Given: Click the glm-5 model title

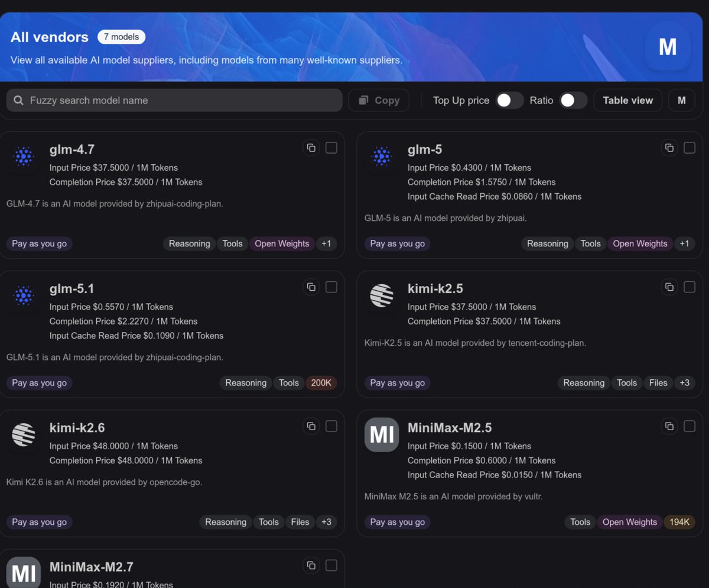Looking at the screenshot, I should 425,150.
